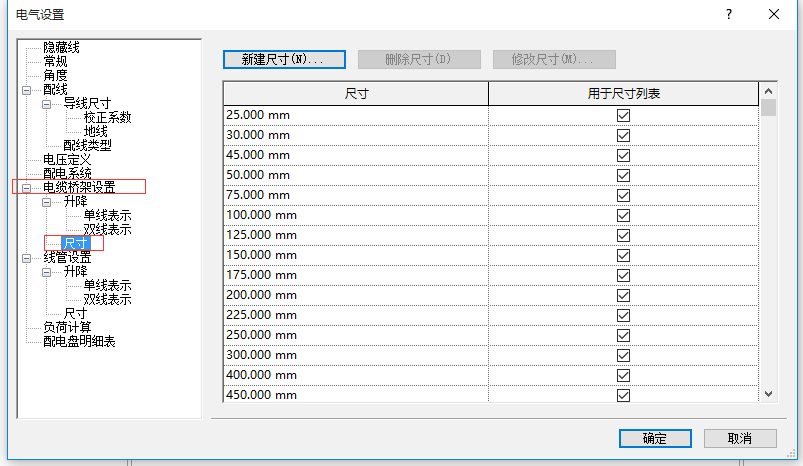Select the 450.000 mm size cell

[356, 394]
